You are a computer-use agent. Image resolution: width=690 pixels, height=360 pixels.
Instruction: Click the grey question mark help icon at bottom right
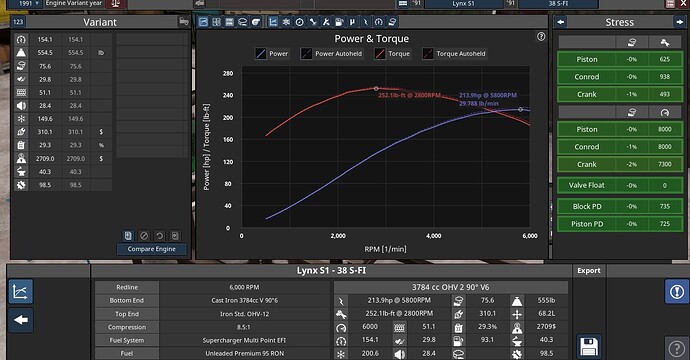point(677,349)
